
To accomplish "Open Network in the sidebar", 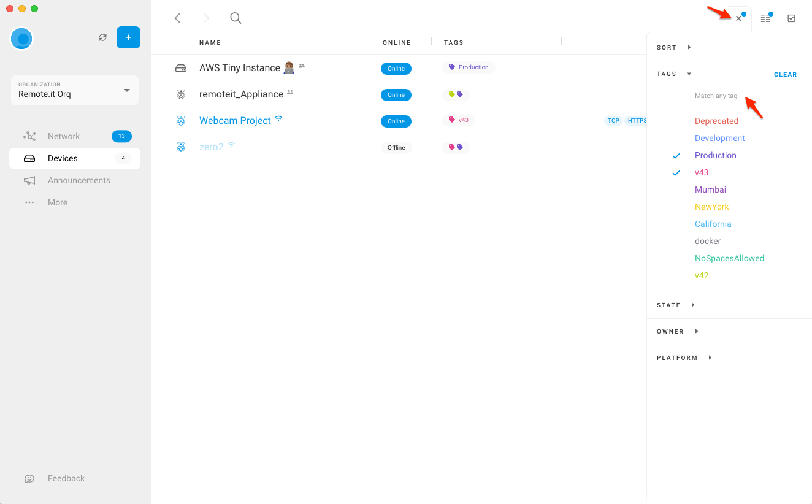I will (75, 136).
